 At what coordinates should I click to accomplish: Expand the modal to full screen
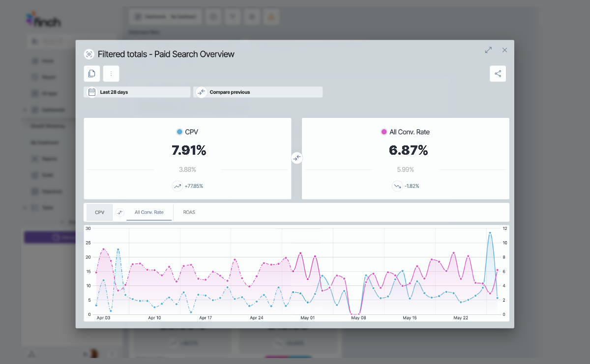click(488, 50)
